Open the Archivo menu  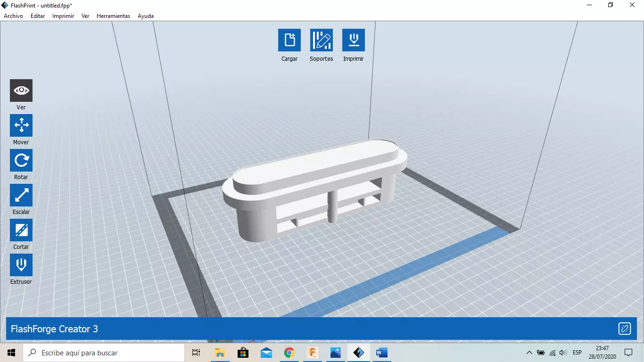point(13,16)
